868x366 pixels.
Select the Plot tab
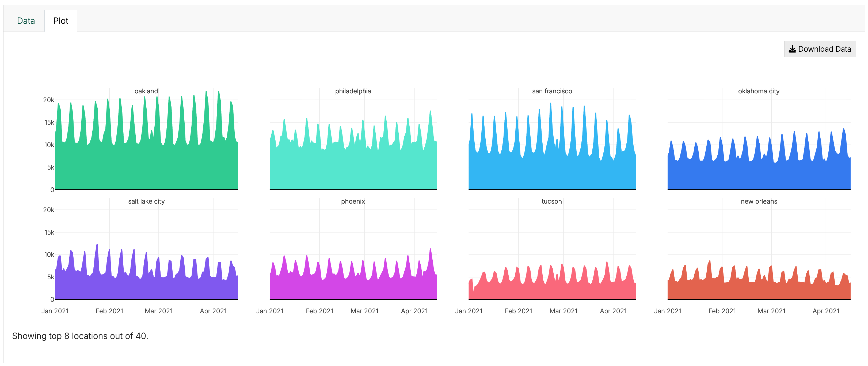coord(61,21)
